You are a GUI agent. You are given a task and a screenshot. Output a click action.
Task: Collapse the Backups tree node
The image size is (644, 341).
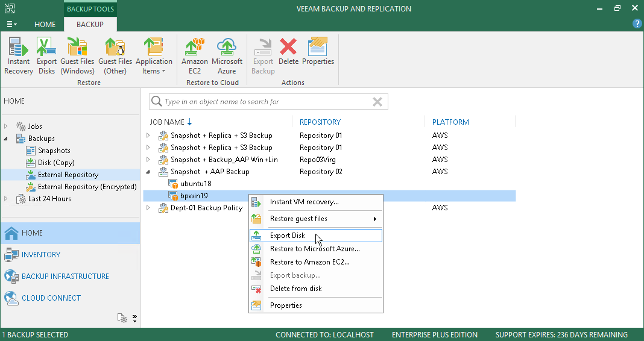[x=6, y=139]
